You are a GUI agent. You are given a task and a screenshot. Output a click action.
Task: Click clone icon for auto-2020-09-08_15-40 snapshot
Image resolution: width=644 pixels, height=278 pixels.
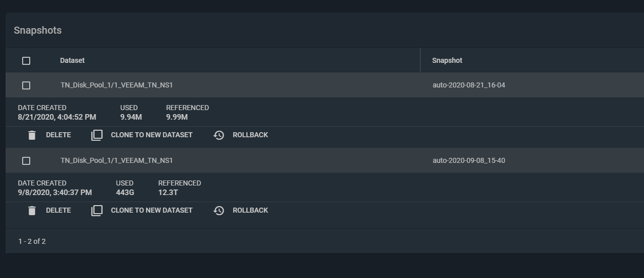[x=97, y=211]
